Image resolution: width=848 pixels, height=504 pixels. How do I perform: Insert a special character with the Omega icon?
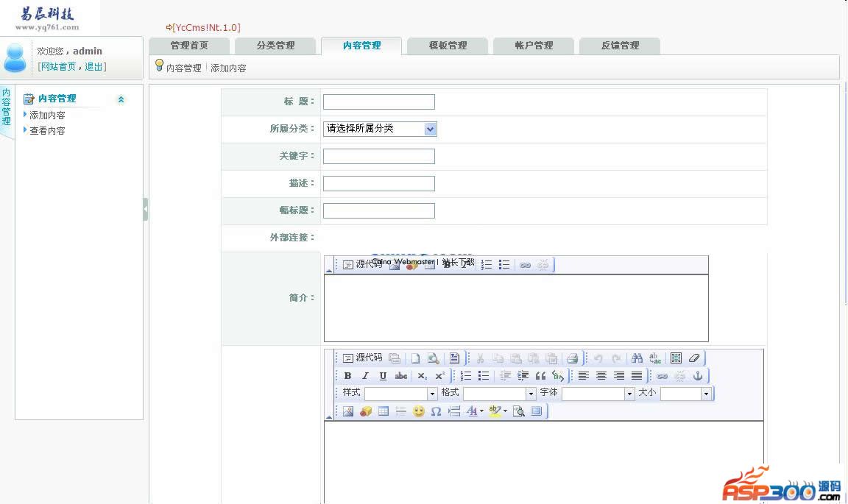click(x=436, y=411)
